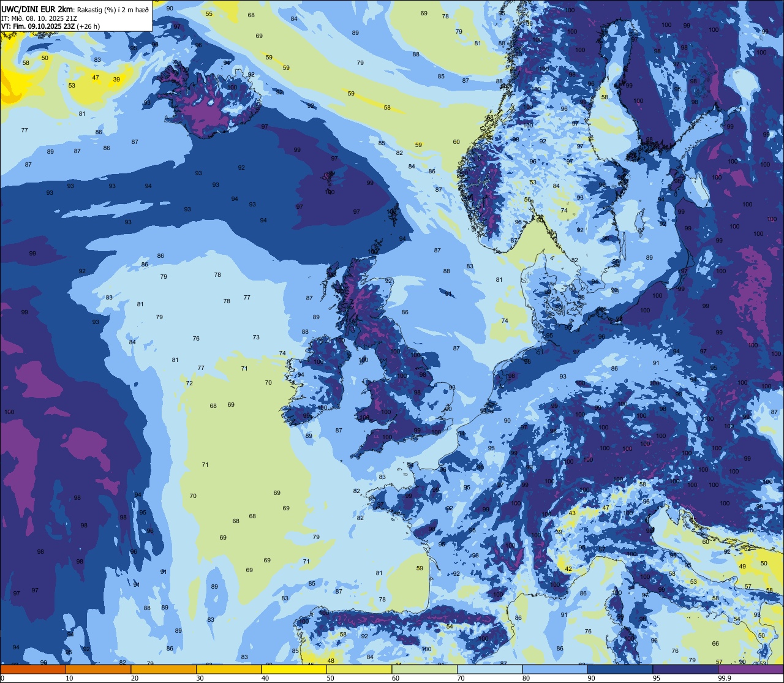Click the legend tick label '40'

pos(265,678)
